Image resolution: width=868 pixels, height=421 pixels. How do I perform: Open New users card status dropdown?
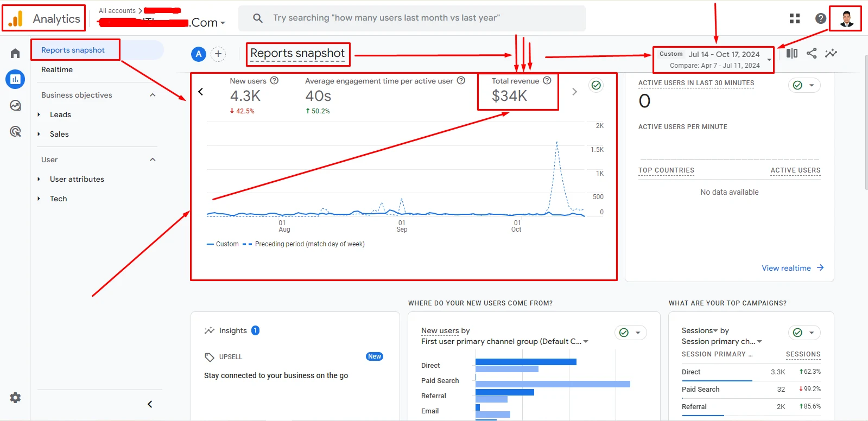pos(631,333)
